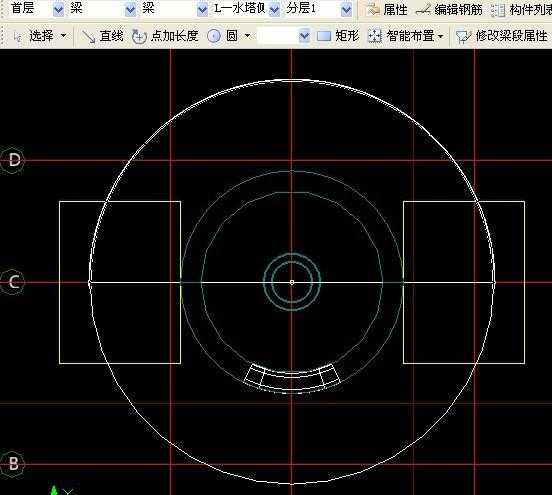Open the L-水塔 component dropdown
The image size is (552, 495).
275,10
